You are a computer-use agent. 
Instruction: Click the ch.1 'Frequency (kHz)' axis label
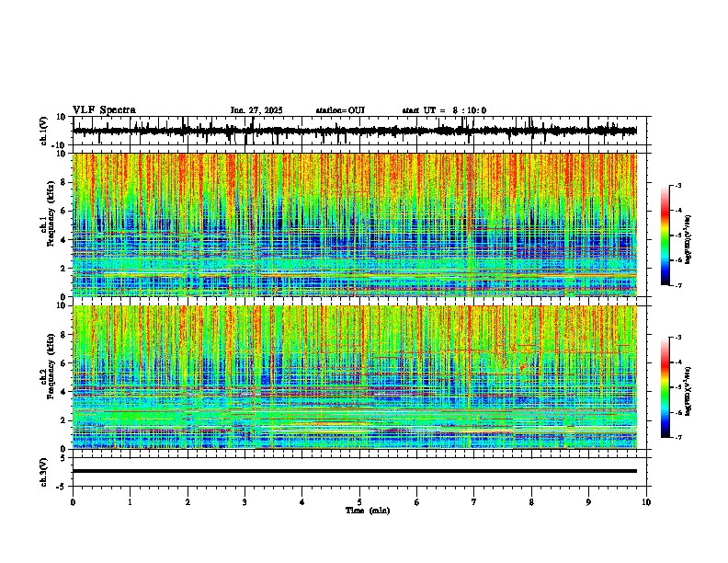50,214
